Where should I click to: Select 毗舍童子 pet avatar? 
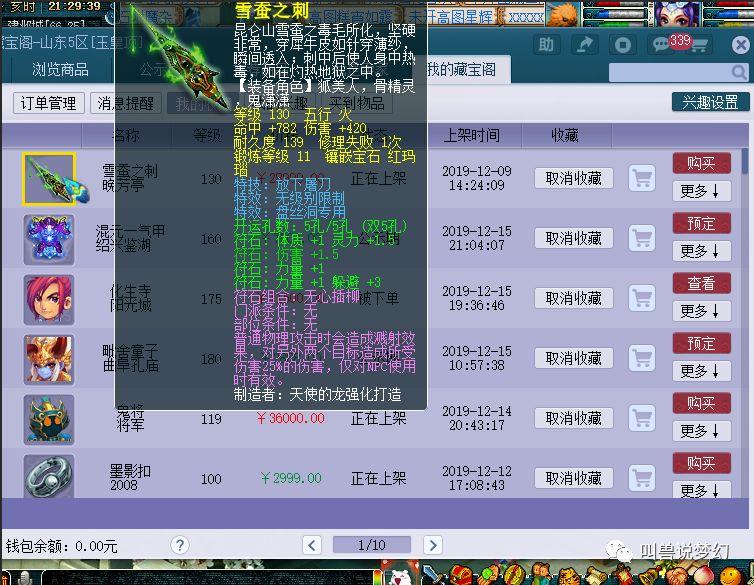coord(49,360)
